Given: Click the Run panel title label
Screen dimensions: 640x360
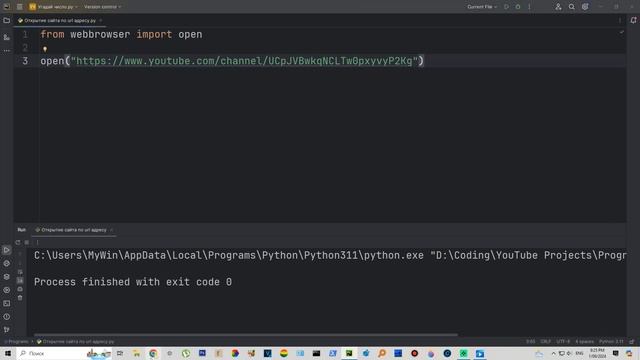Looking at the screenshot, I should click(22, 230).
